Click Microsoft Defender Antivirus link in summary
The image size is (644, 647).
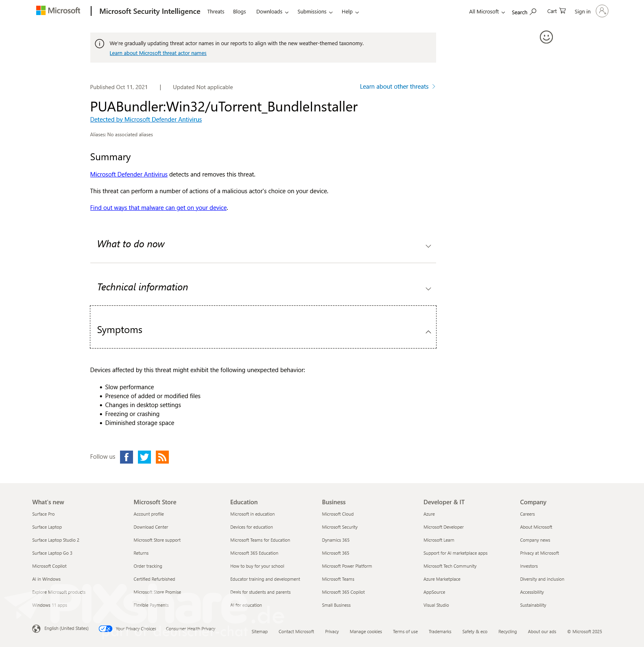(x=129, y=174)
